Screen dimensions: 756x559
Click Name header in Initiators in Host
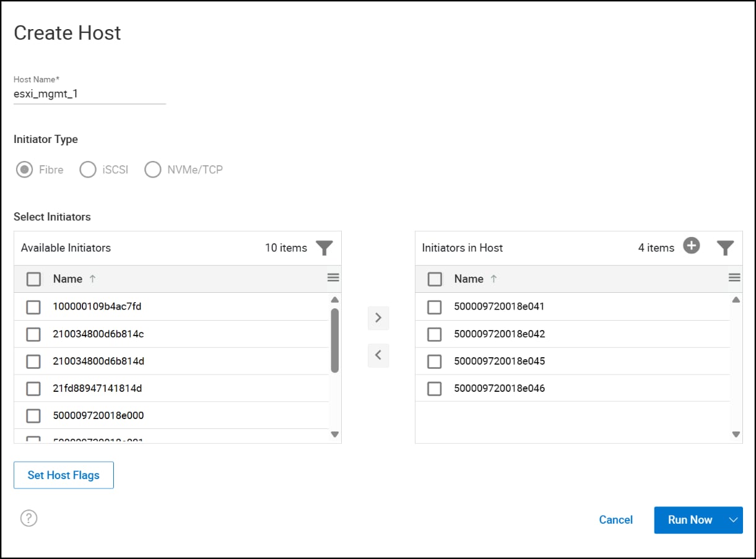(x=469, y=279)
